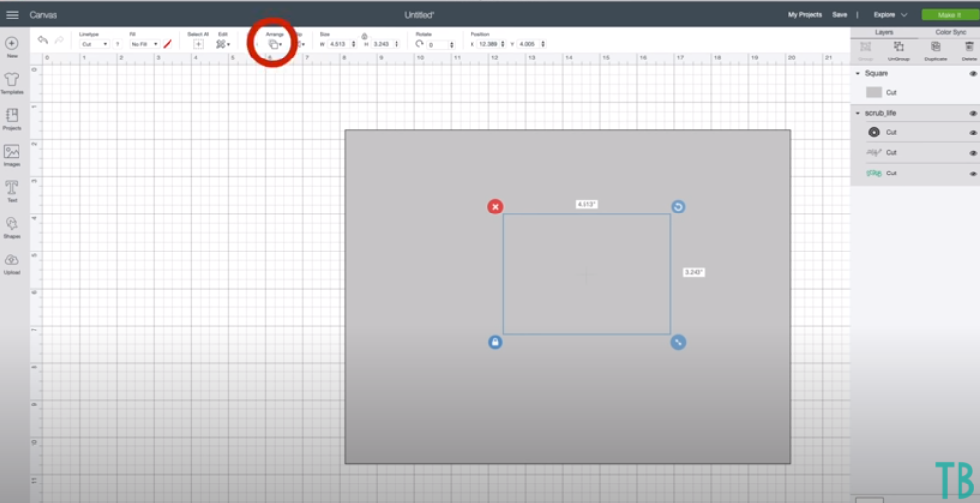Image resolution: width=980 pixels, height=503 pixels.
Task: Click the linetype color swatch
Action: [117, 44]
